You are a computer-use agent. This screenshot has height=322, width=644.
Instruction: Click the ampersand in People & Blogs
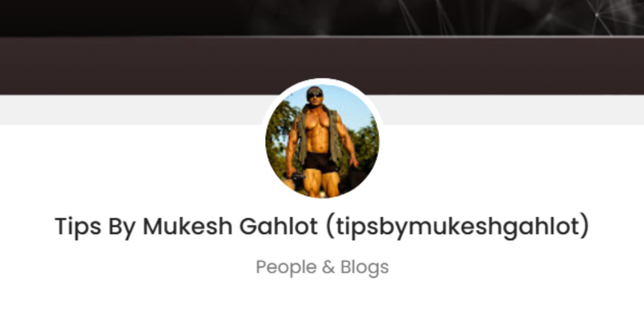pyautogui.click(x=328, y=267)
